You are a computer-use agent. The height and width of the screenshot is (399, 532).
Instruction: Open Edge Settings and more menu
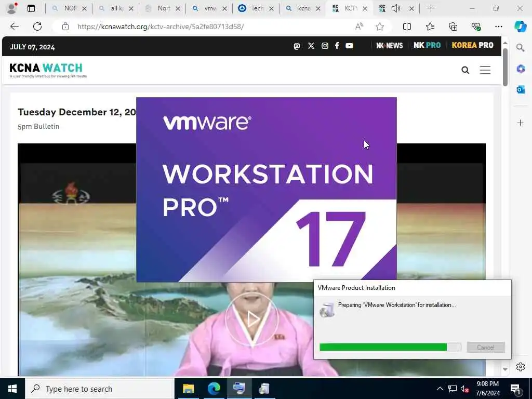[498, 26]
